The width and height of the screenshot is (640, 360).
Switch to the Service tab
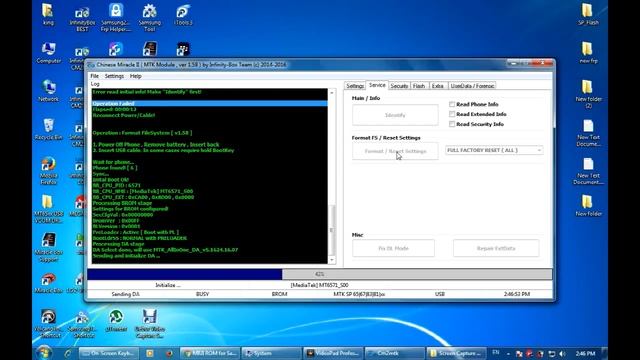point(377,85)
